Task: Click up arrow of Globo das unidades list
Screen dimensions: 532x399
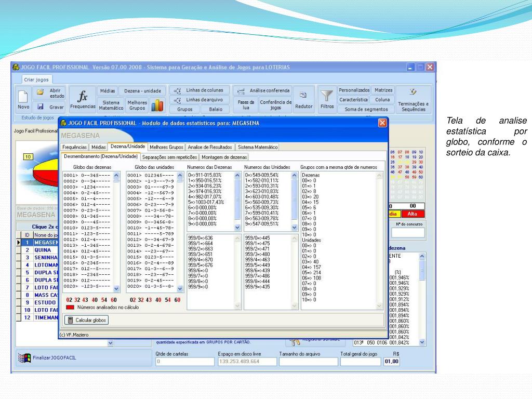Action: tap(180, 175)
